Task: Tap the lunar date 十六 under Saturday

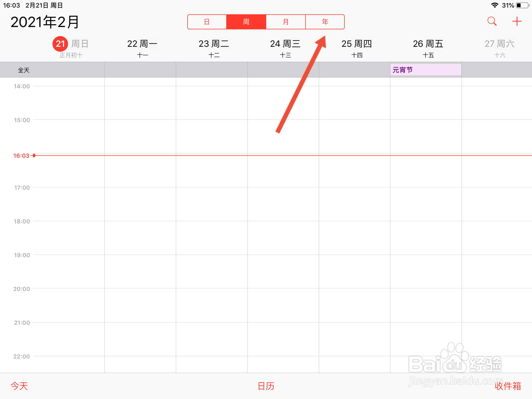Action: click(500, 55)
